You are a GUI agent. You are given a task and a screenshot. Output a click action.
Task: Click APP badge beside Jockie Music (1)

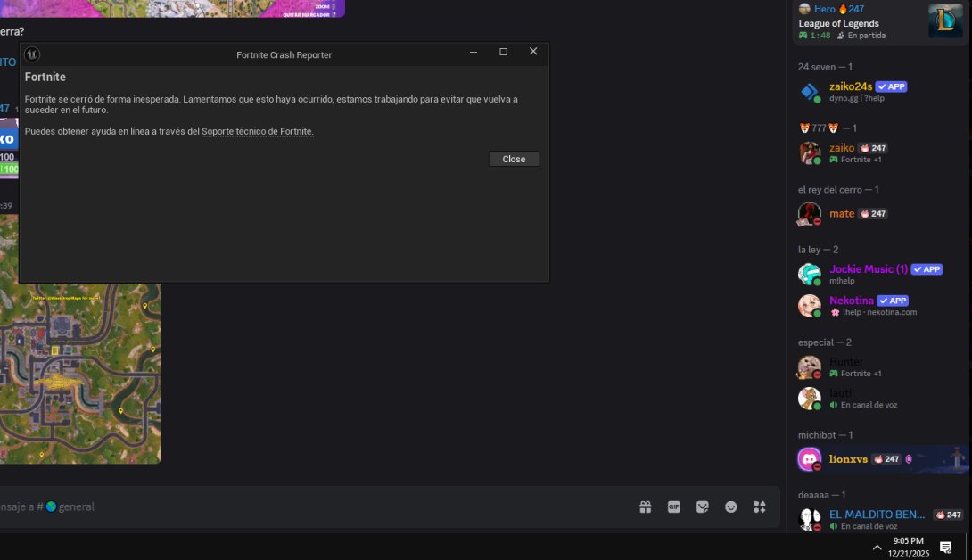pos(927,269)
